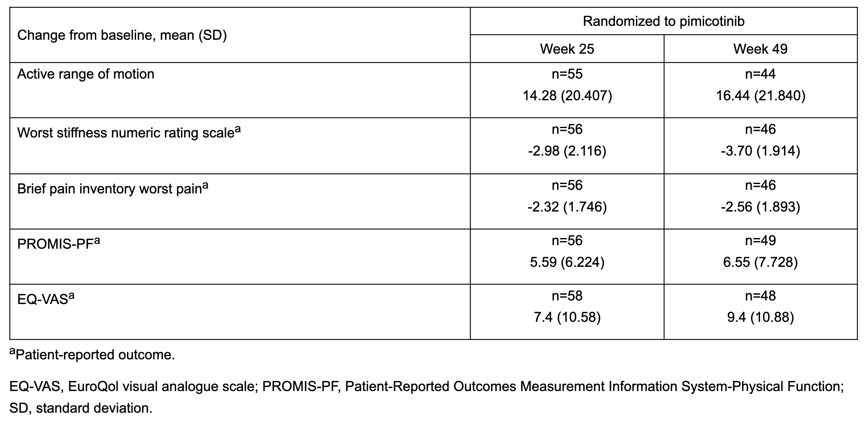Click the 'Patient-reported outcome.' footnote text
Viewport: 868px width, 425px height.
(95, 355)
